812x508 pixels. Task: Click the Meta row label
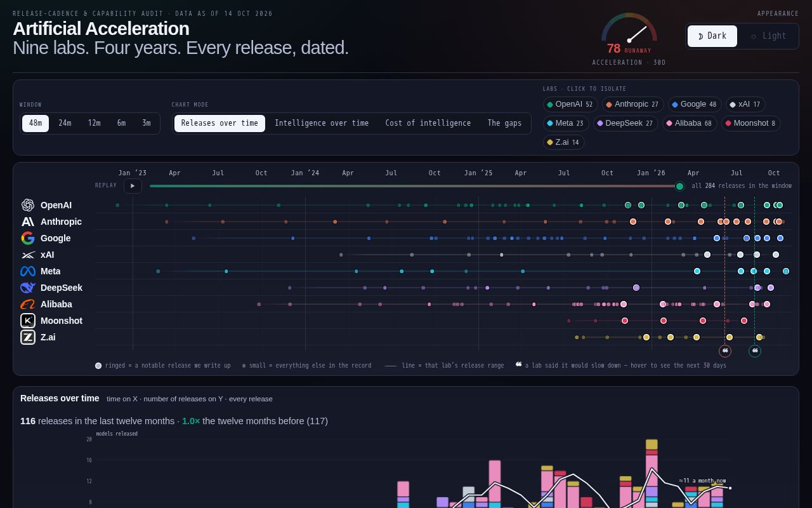[50, 271]
